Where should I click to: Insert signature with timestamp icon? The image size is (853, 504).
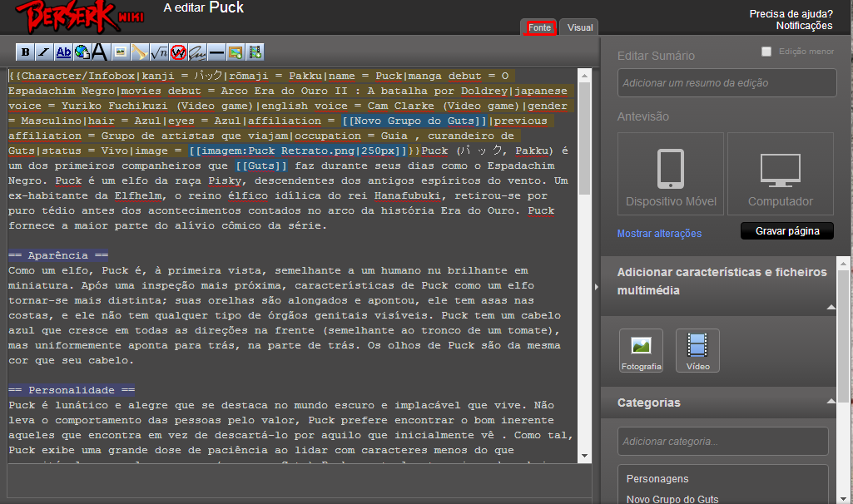pyautogui.click(x=197, y=52)
